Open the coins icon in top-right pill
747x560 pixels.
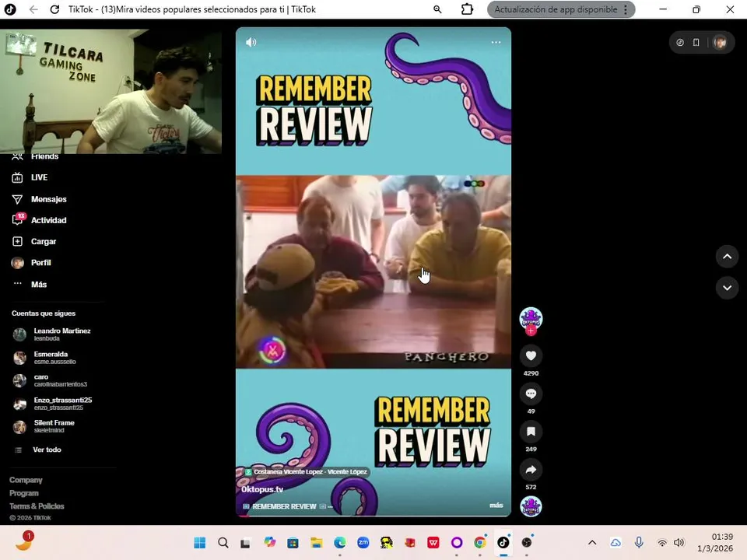pos(680,42)
